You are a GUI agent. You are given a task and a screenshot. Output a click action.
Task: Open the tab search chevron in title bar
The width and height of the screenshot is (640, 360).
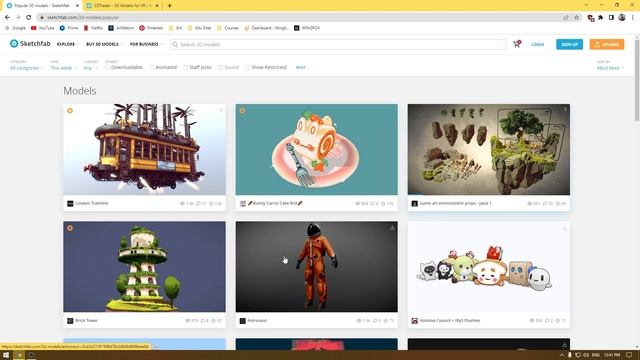(586, 5)
